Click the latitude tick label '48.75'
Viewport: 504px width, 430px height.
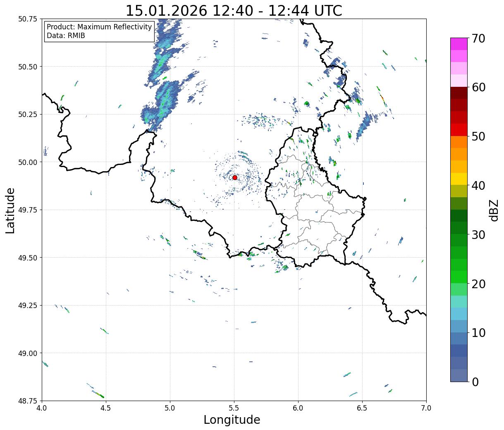(28, 401)
